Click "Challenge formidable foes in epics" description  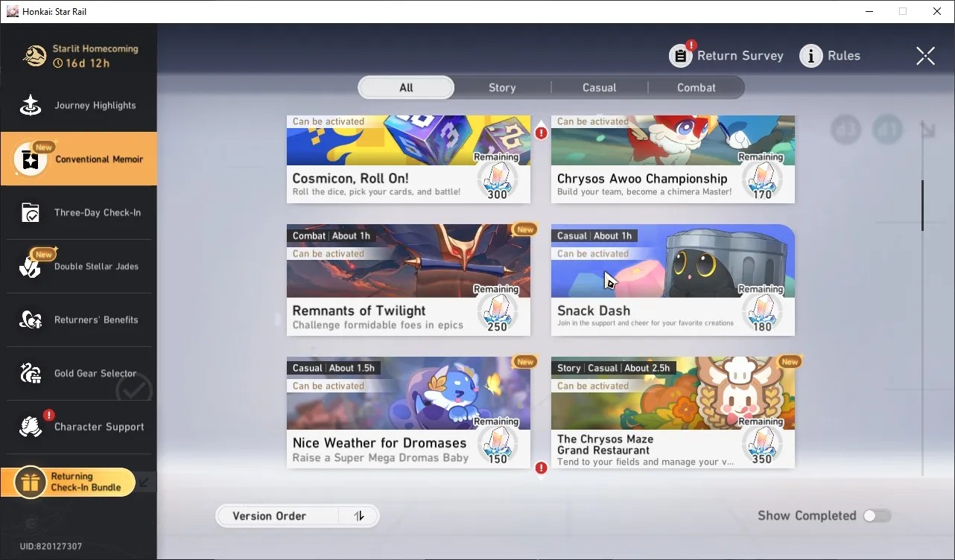point(378,325)
